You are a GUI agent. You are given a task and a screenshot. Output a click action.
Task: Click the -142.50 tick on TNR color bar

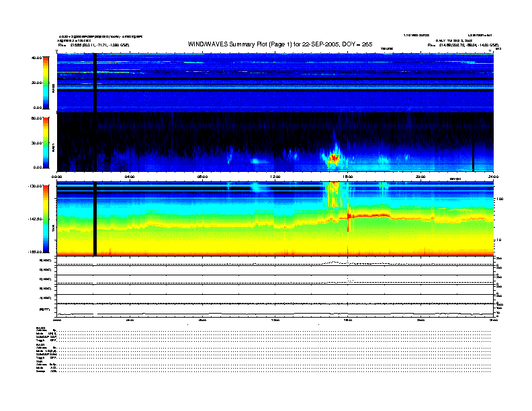coord(35,219)
